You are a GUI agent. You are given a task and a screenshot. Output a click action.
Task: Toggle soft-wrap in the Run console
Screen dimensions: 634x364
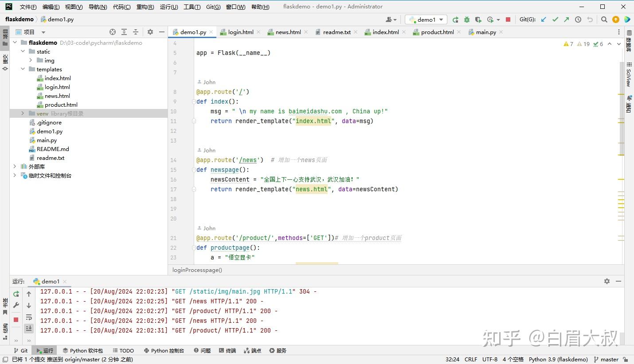click(x=29, y=317)
